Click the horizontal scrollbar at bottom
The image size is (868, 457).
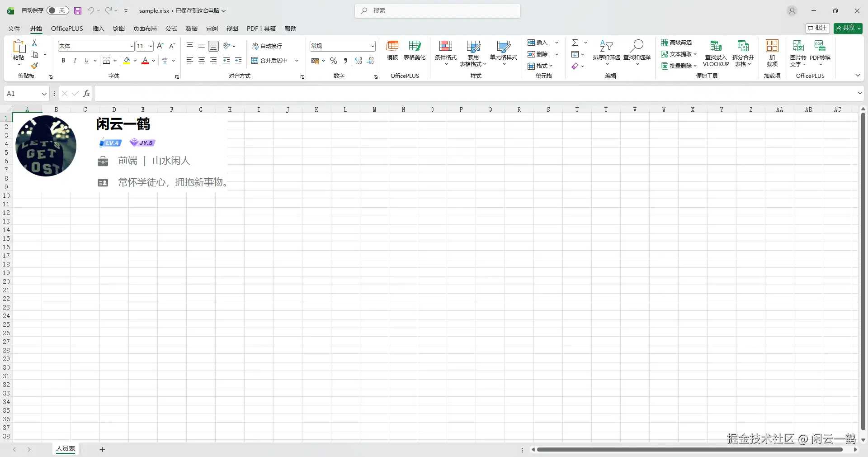tap(690, 449)
